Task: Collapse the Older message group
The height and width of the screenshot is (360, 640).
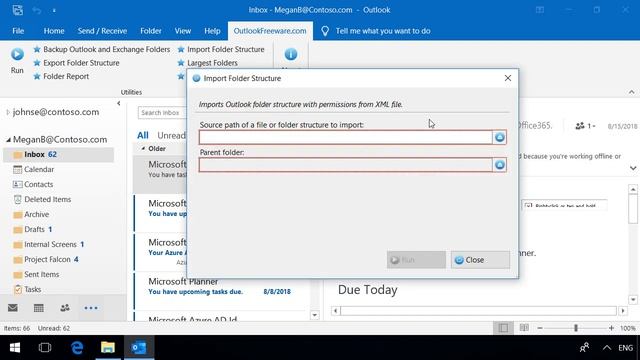Action: click(143, 149)
